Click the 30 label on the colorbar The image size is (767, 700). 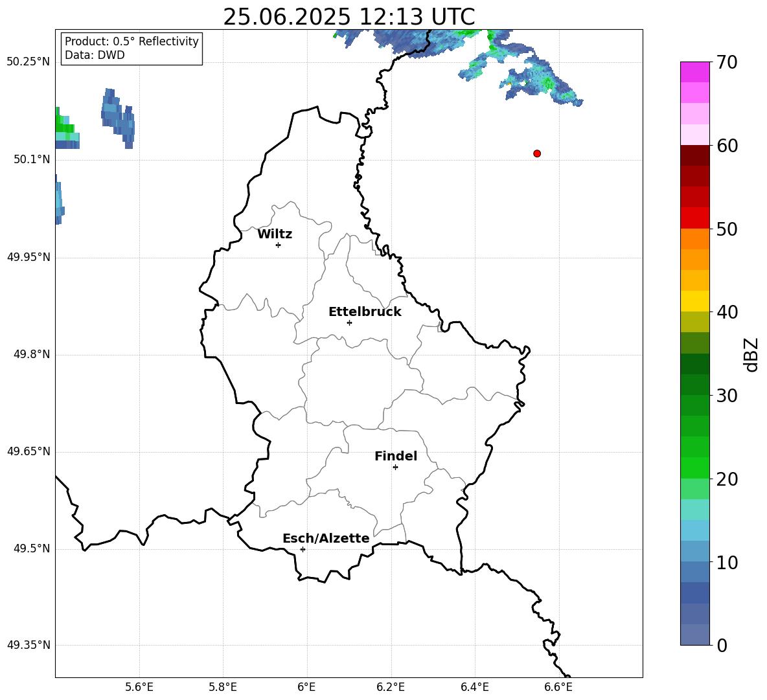[727, 396]
